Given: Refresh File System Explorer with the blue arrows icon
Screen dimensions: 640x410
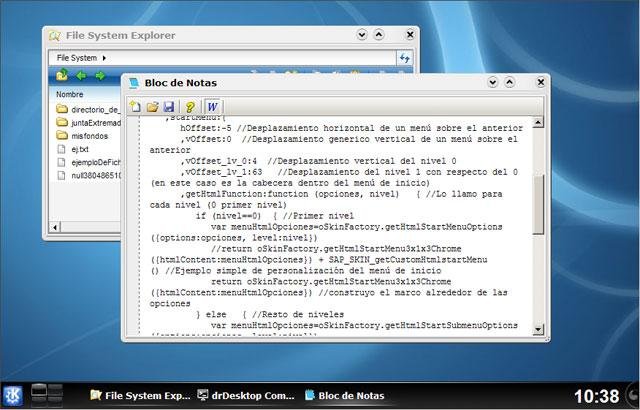Looking at the screenshot, I should [x=404, y=58].
